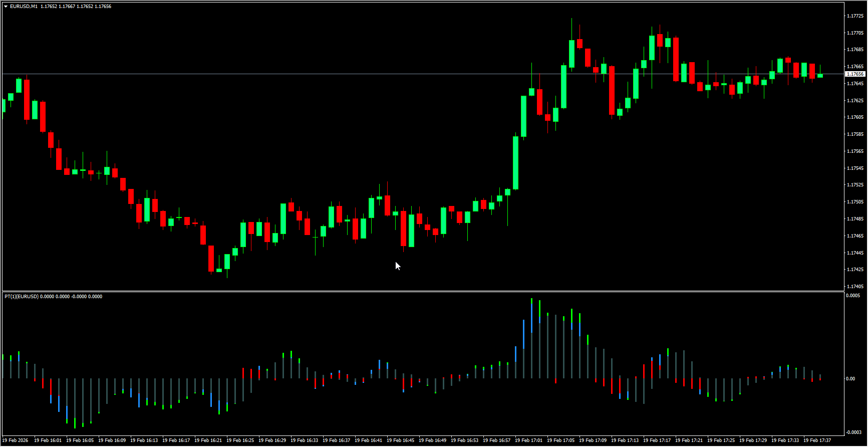Click the 19 Feb 17:37 time label

(x=817, y=440)
